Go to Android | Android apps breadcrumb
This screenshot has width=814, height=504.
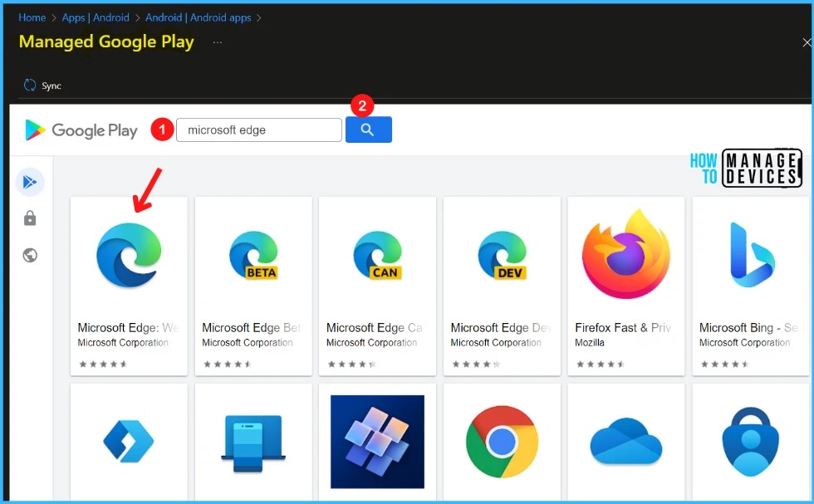pos(199,17)
